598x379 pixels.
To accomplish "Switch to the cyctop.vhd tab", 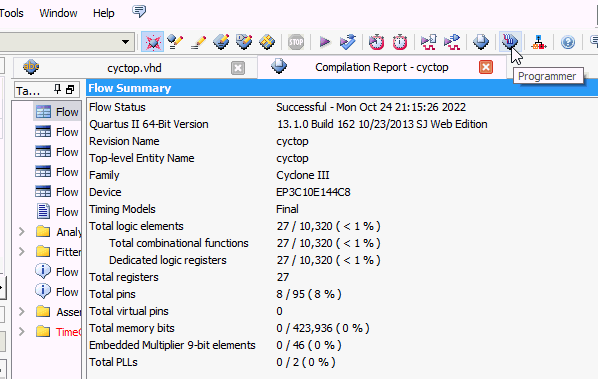I will click(x=134, y=68).
